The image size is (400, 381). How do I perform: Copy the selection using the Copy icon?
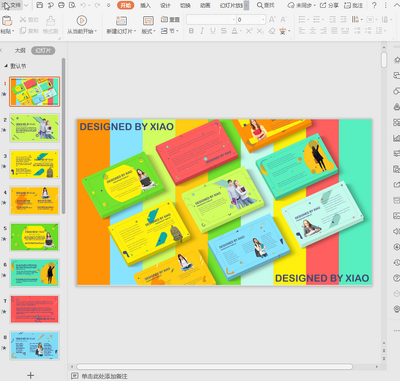[x=23, y=31]
